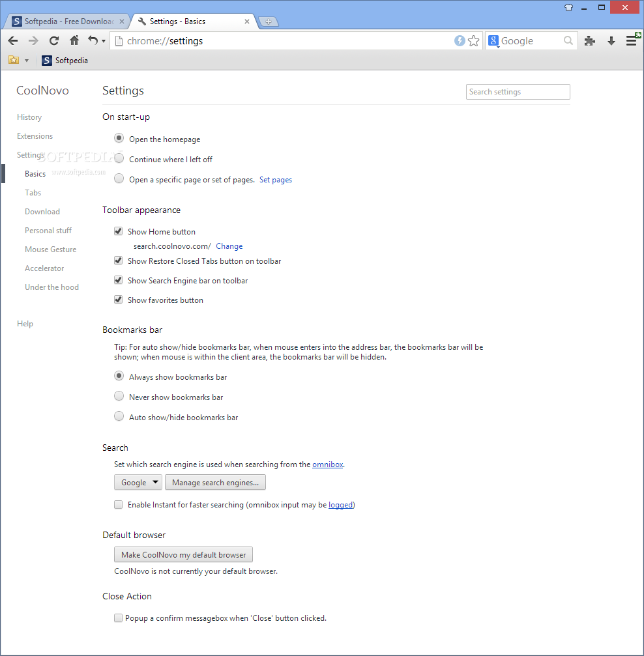Close the Softpedia tab
The width and height of the screenshot is (644, 656).
coord(121,21)
